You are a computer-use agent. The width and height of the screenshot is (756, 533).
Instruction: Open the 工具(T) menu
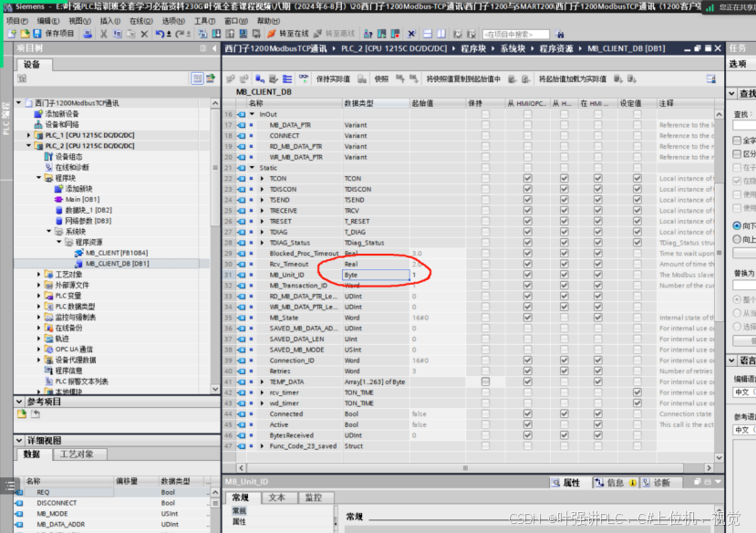204,21
